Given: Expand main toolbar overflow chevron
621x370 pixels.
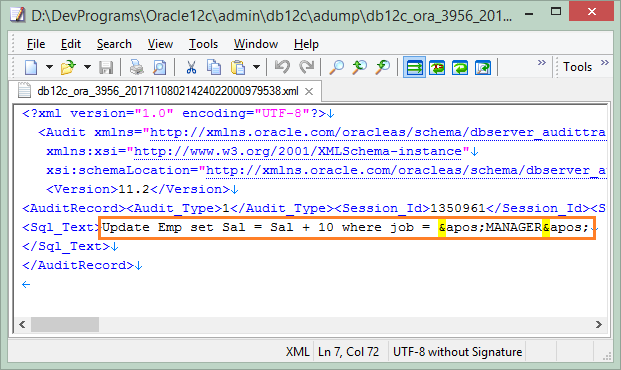Looking at the screenshot, I should [541, 63].
